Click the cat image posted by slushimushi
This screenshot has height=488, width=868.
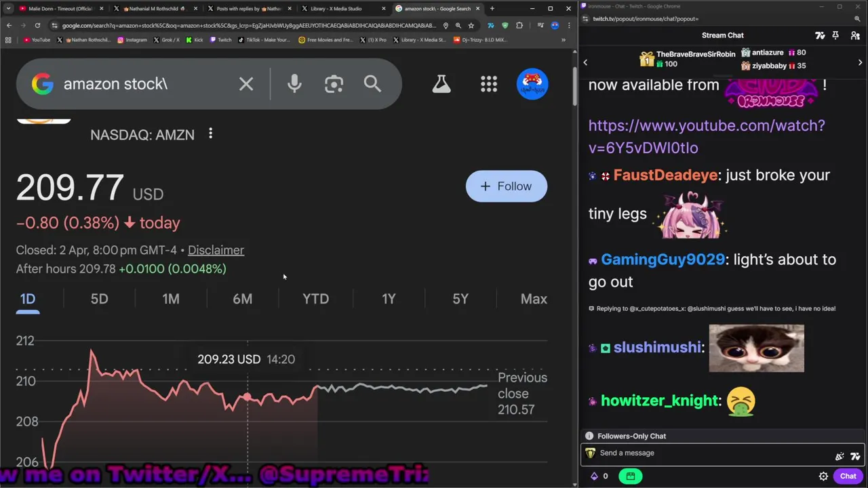[756, 348]
